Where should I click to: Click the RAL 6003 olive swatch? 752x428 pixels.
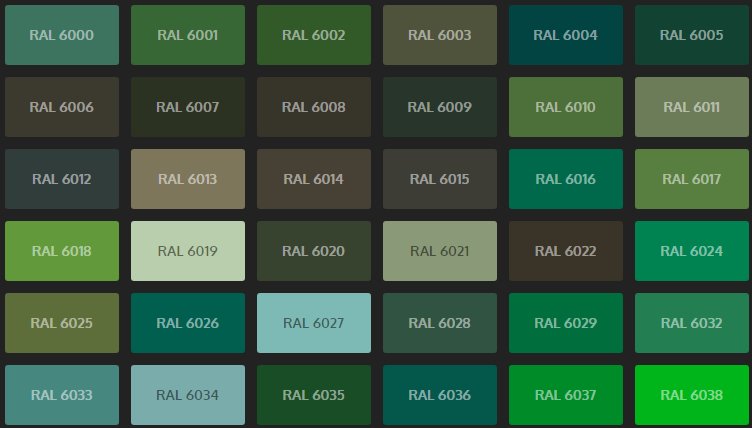pos(440,35)
